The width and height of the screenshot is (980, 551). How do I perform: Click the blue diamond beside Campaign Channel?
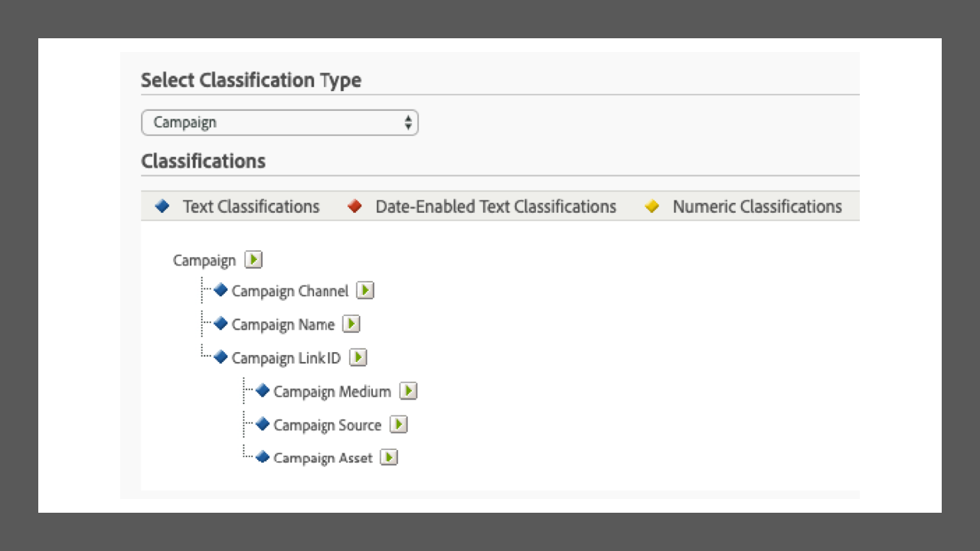tap(221, 290)
